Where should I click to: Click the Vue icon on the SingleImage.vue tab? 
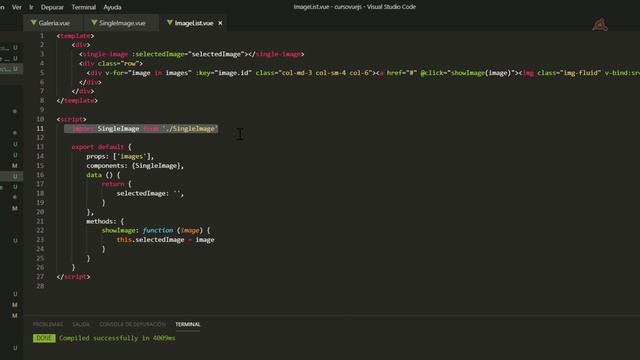[x=94, y=23]
